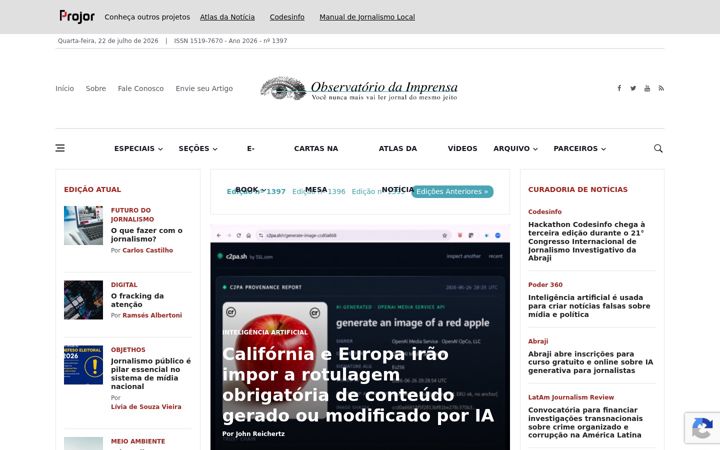Viewport: 720px width, 450px height.
Task: Open featured headline about Califórnia e Europa
Action: pyautogui.click(x=358, y=385)
